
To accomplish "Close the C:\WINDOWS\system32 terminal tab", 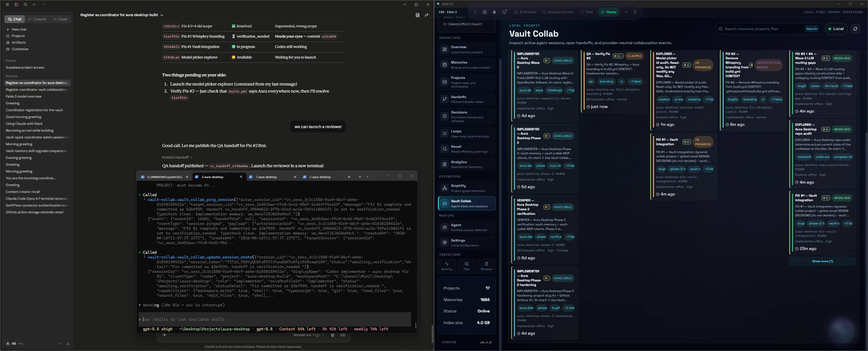I will [187, 177].
